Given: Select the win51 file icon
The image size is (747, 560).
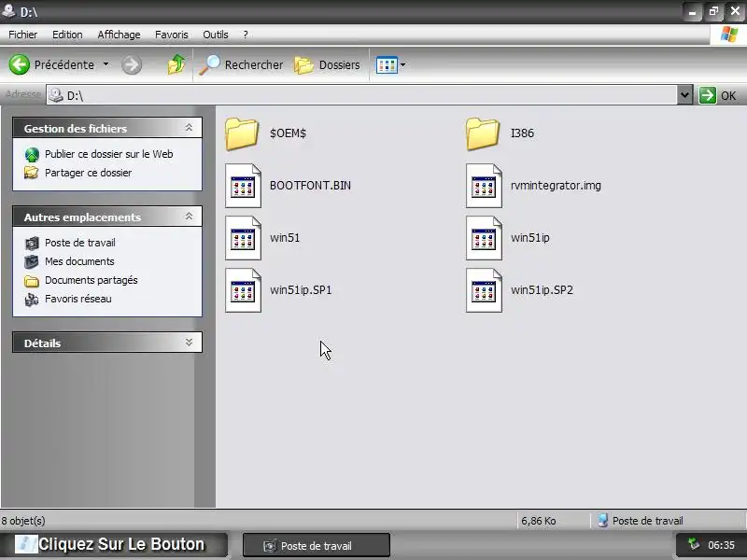Looking at the screenshot, I should tap(244, 238).
